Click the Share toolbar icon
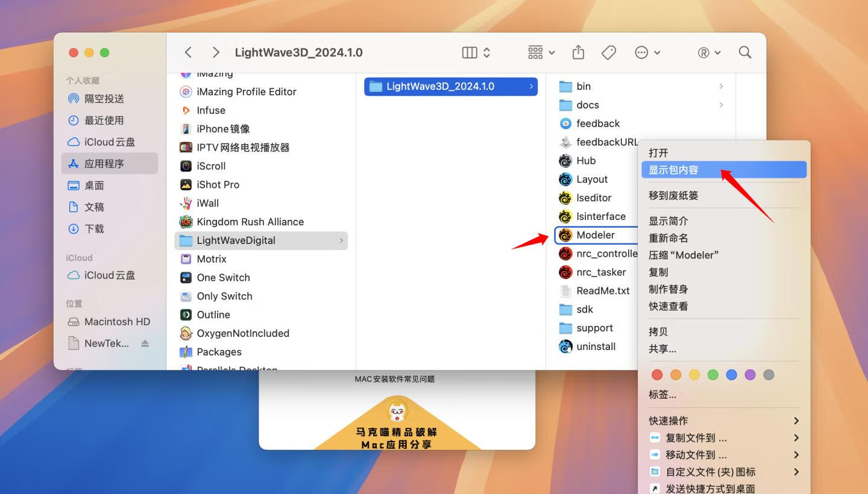This screenshot has width=868, height=494. (x=578, y=52)
